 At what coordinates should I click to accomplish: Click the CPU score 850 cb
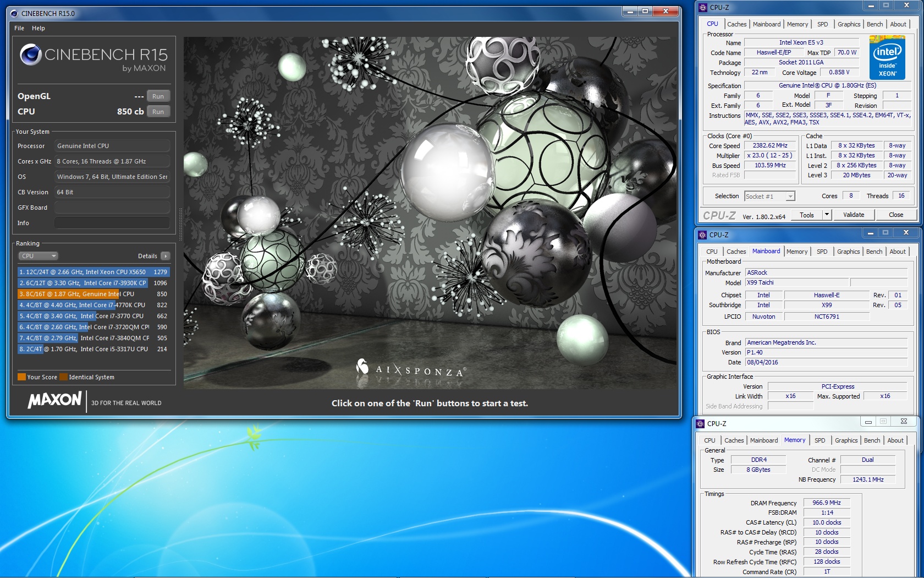click(130, 112)
